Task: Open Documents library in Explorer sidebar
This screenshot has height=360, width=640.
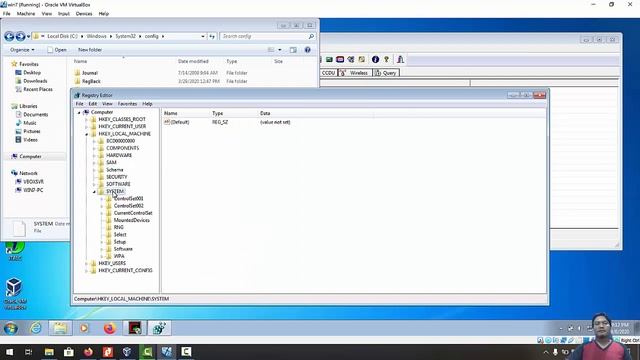Action: (x=35, y=115)
